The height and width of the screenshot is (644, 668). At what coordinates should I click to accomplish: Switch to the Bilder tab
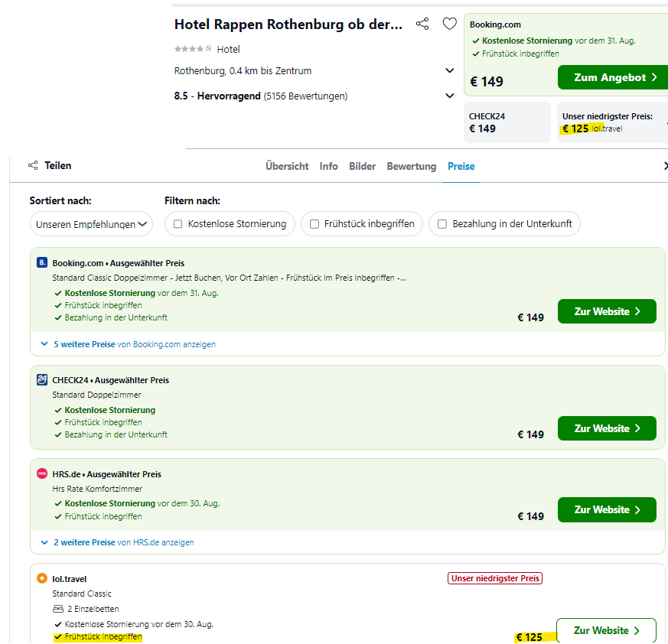[362, 166]
